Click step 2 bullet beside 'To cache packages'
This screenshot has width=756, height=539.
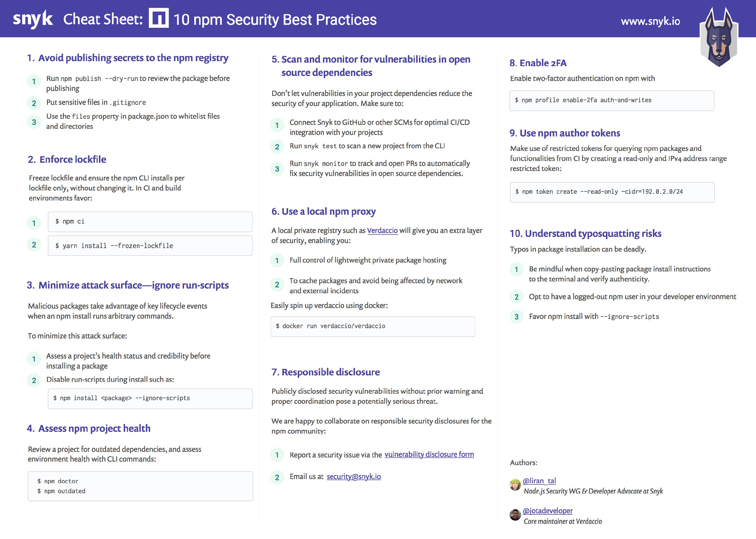coord(277,284)
